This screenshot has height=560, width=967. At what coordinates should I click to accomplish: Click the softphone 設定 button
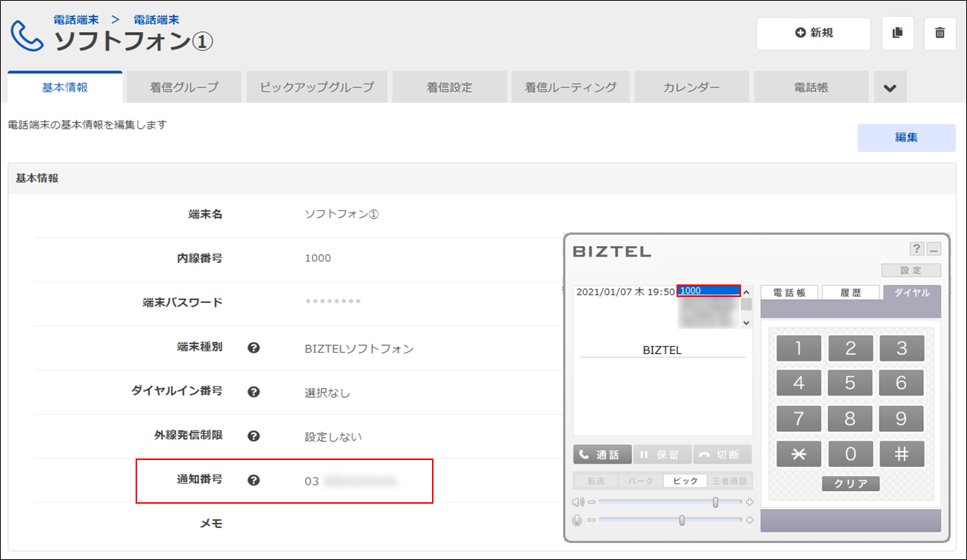pos(911,270)
